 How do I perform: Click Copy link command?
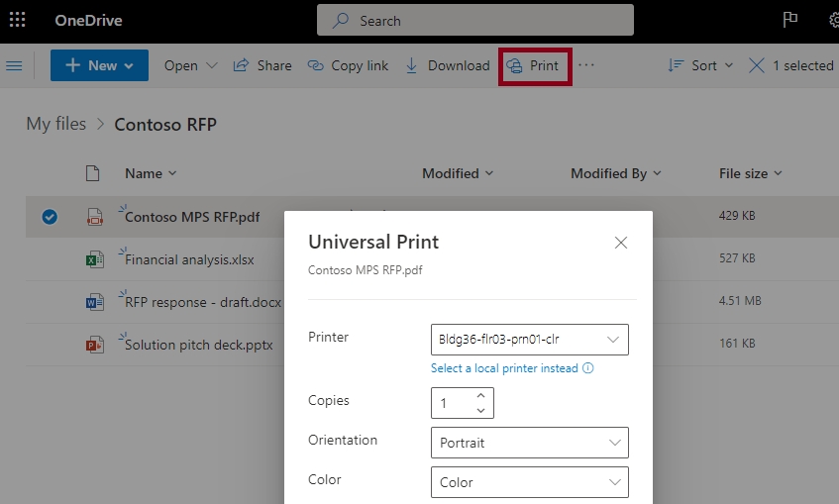tap(348, 65)
